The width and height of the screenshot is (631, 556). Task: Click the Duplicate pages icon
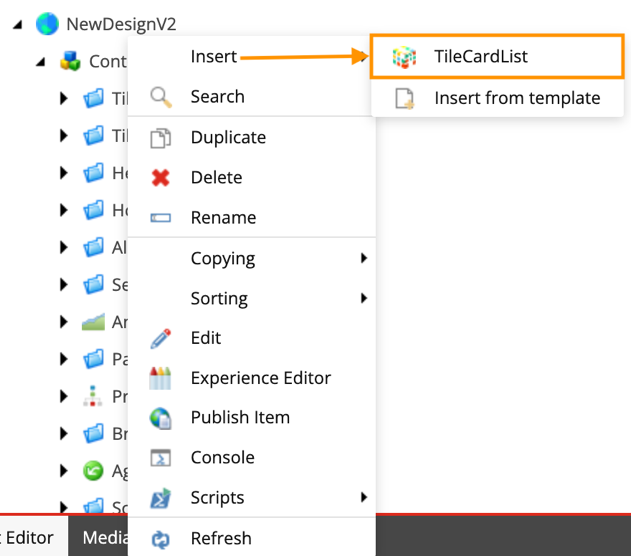(x=160, y=138)
